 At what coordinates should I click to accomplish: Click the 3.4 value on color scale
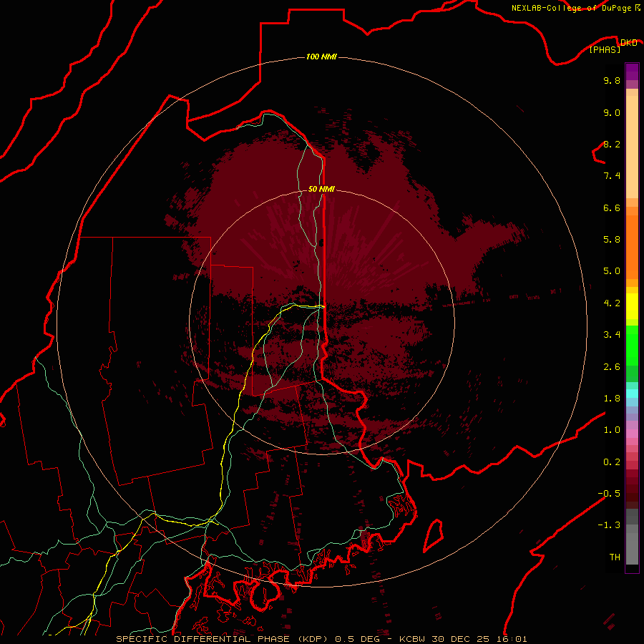612,335
